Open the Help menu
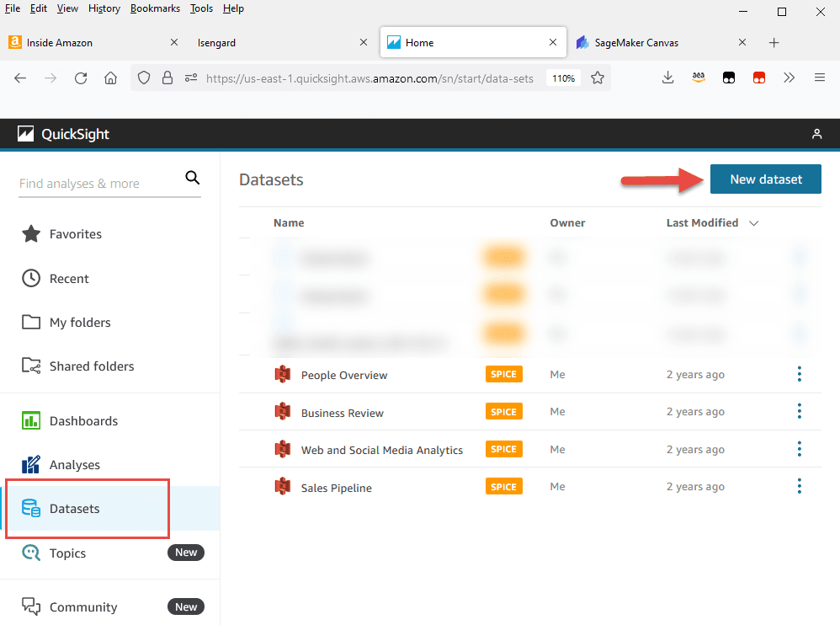 [x=233, y=8]
